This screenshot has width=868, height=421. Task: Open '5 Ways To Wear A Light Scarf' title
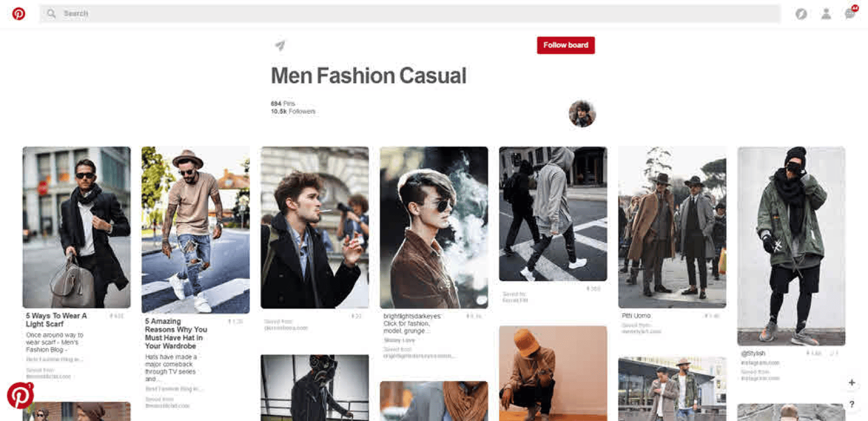point(57,320)
